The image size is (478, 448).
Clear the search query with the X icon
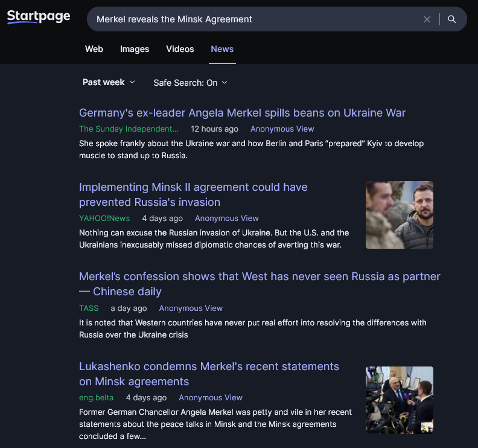pos(427,19)
